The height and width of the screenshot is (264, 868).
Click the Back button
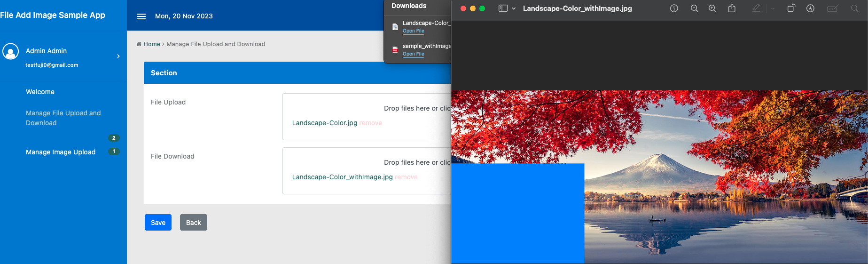(x=194, y=223)
